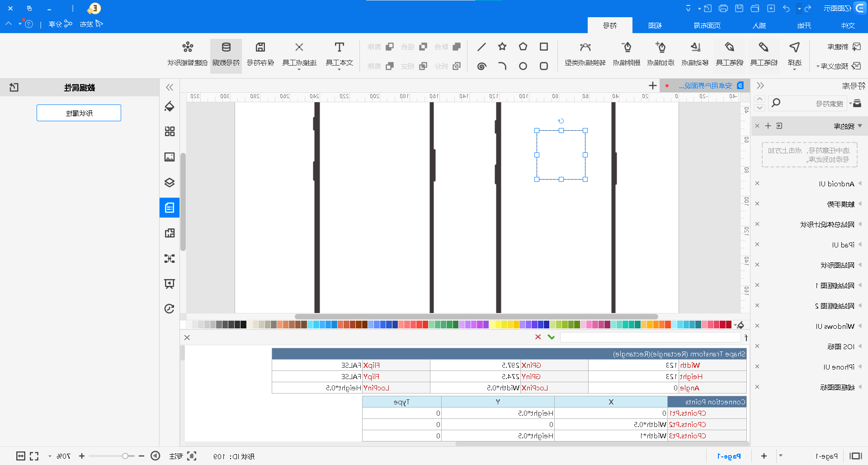Collapse the symbol library panel chevrons

pyautogui.click(x=760, y=85)
